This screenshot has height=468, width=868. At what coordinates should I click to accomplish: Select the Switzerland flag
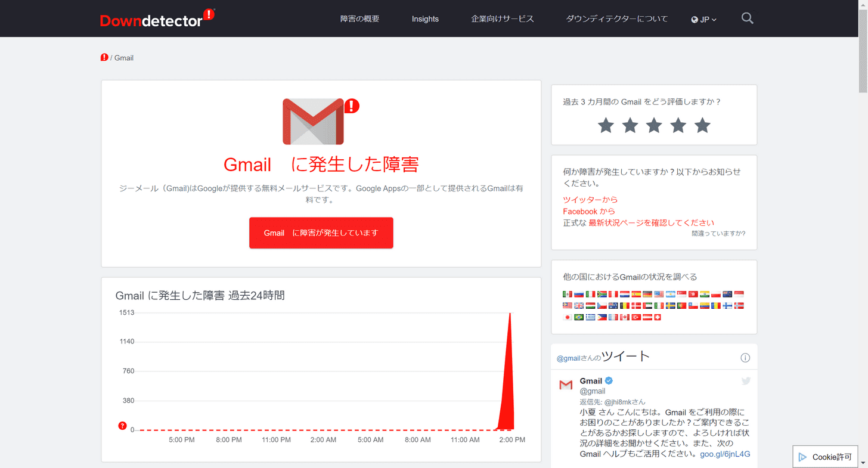[658, 317]
